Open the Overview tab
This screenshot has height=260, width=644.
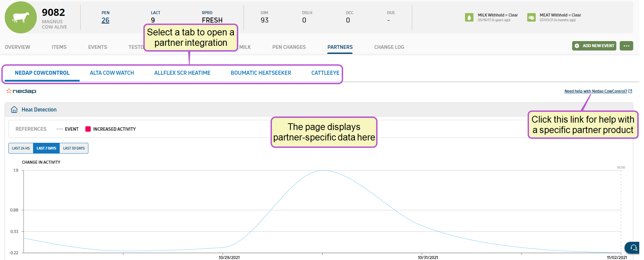pyautogui.click(x=18, y=47)
